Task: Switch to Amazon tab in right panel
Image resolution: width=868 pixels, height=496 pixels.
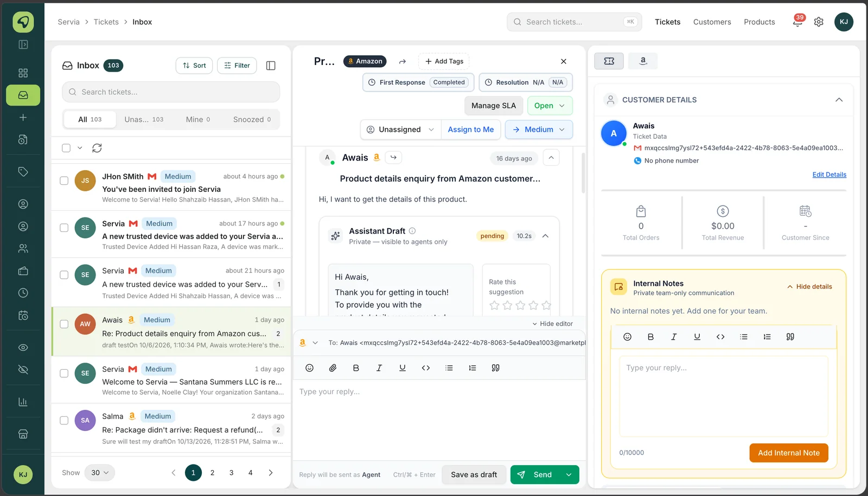Action: tap(643, 61)
